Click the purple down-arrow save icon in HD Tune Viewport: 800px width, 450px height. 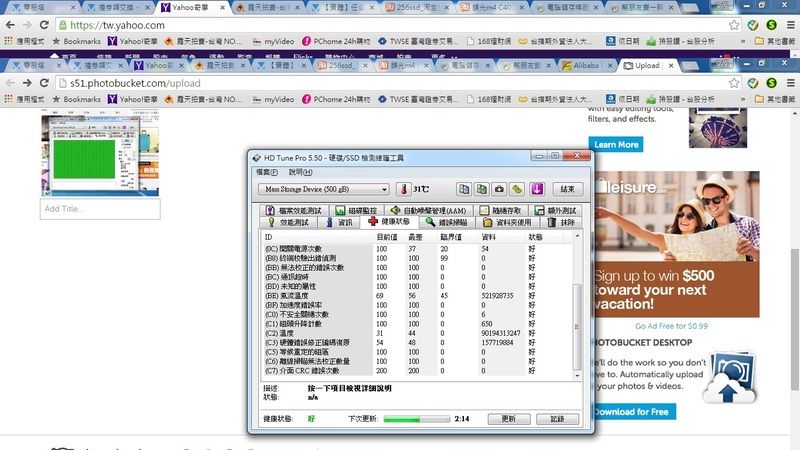coord(537,188)
